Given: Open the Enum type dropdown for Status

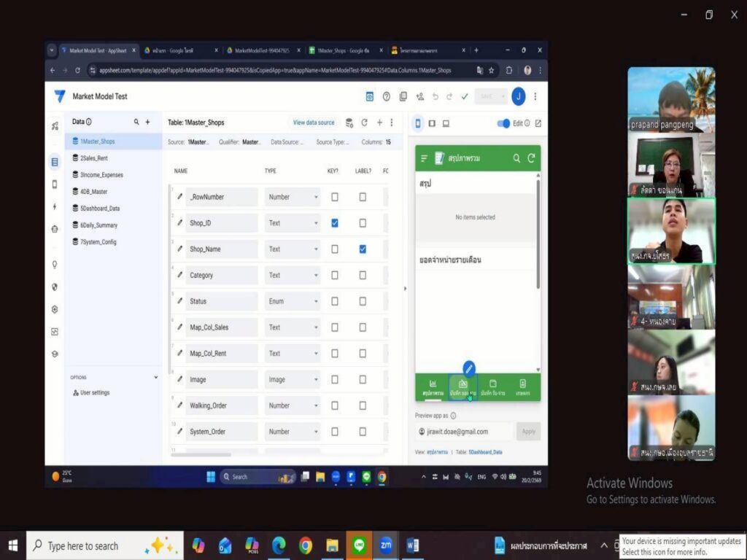Looking at the screenshot, I should pyautogui.click(x=293, y=301).
